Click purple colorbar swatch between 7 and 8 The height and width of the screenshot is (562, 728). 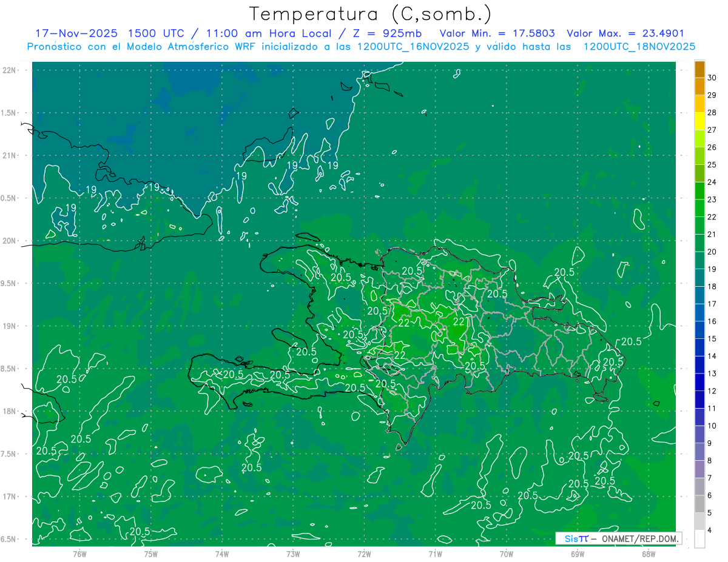(699, 469)
